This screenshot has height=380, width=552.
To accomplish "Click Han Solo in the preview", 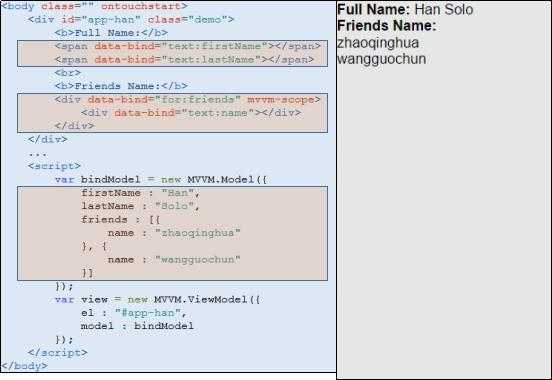I will click(444, 9).
